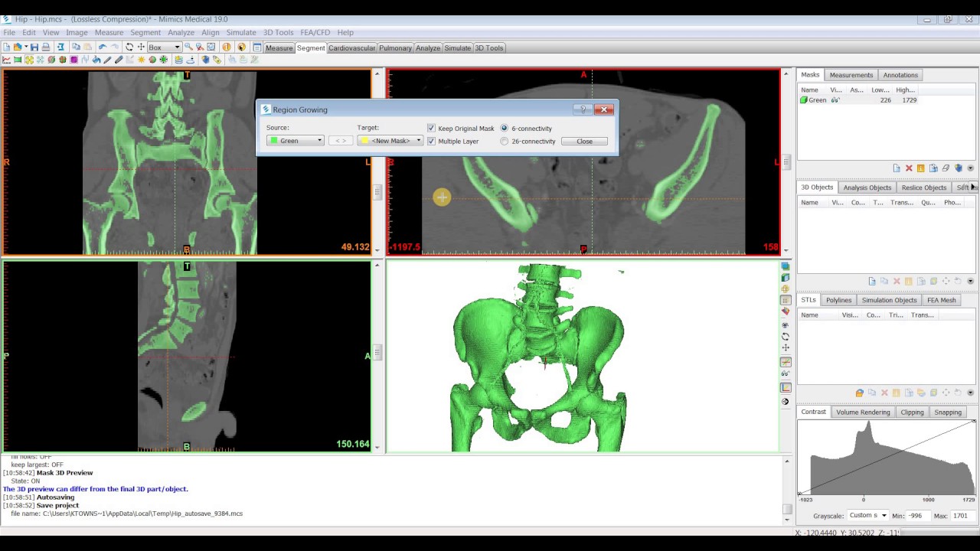Click the Undo arrow icon
Screen dimensions: 980x551
click(103, 47)
